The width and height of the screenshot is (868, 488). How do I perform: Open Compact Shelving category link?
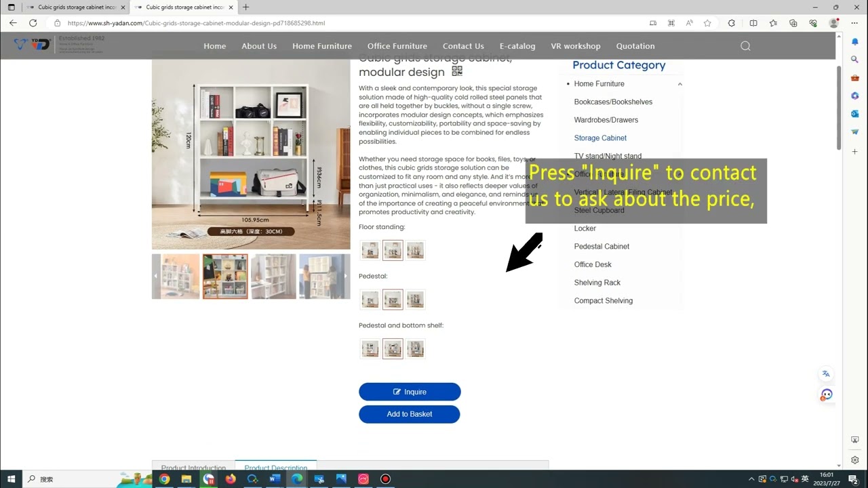pos(604,300)
